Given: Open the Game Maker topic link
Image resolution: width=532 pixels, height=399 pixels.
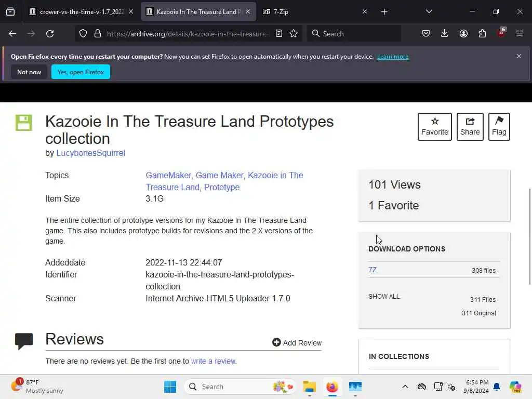Looking at the screenshot, I should pyautogui.click(x=220, y=176).
